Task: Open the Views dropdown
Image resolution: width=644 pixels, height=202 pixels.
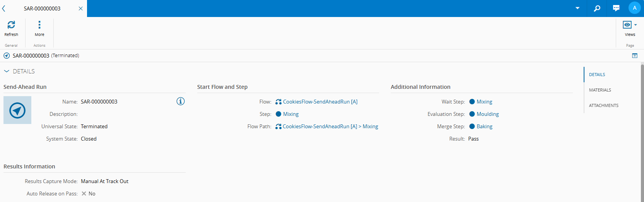Action: click(x=630, y=25)
